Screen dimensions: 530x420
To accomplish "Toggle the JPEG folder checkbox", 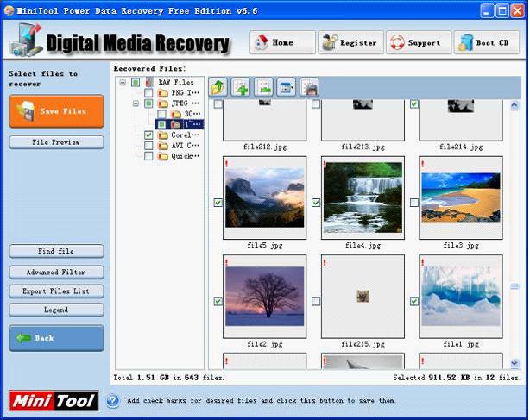I will coord(148,103).
